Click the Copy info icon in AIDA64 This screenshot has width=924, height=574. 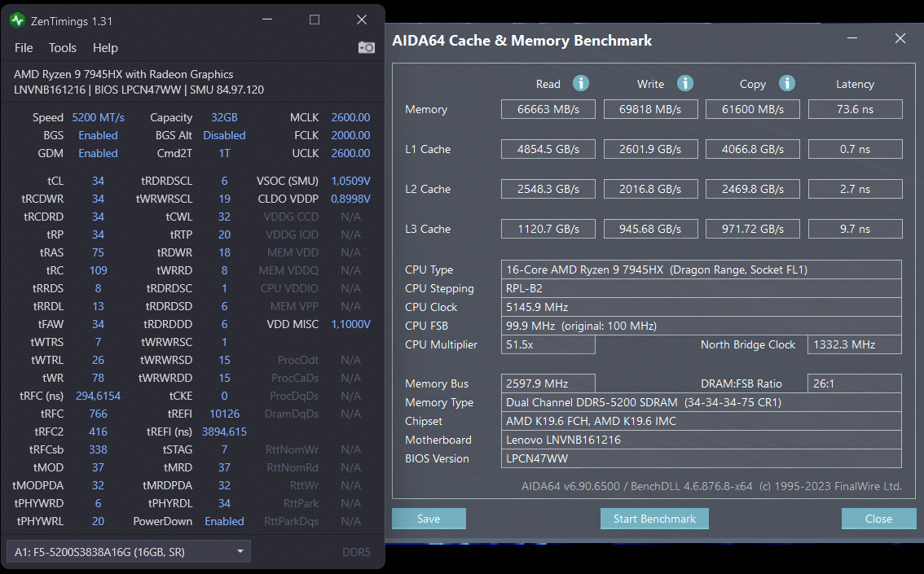click(x=786, y=84)
